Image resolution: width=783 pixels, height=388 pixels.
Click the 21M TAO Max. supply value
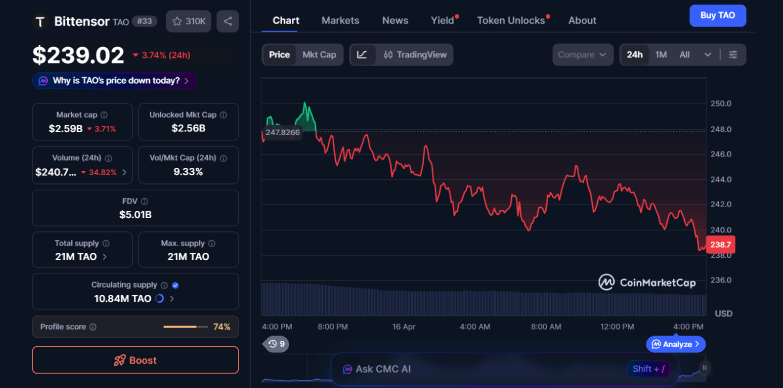[188, 257]
